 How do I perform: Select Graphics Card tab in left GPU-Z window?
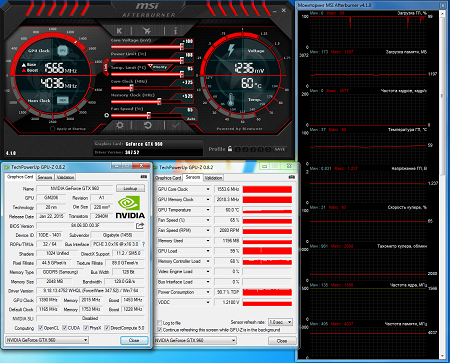click(x=20, y=177)
